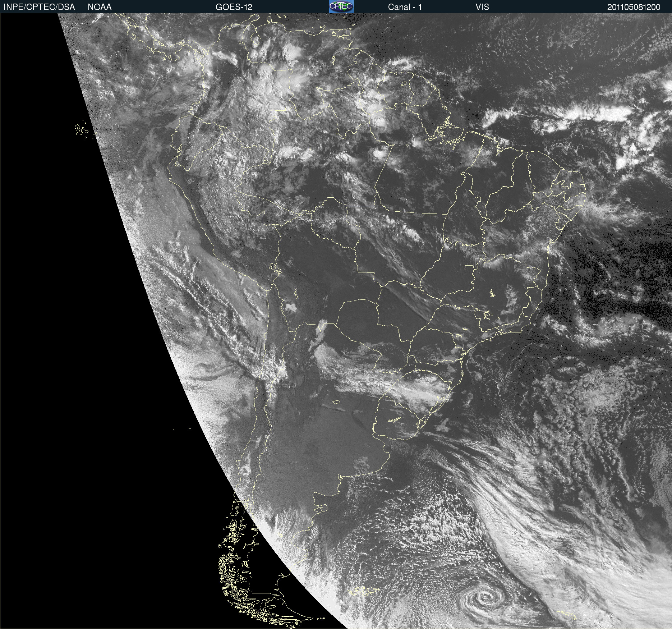Click the INPE/CPTEC/DSA header text
The width and height of the screenshot is (672, 629).
pyautogui.click(x=39, y=7)
